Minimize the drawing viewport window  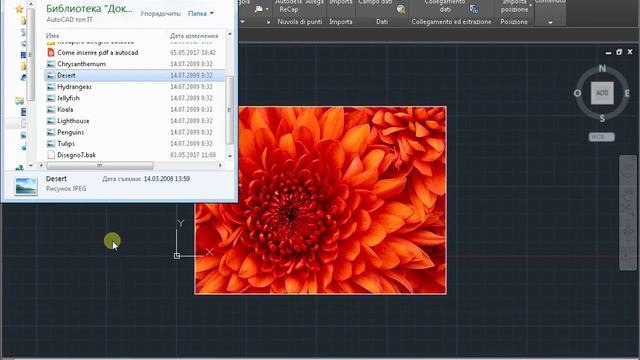pos(609,53)
